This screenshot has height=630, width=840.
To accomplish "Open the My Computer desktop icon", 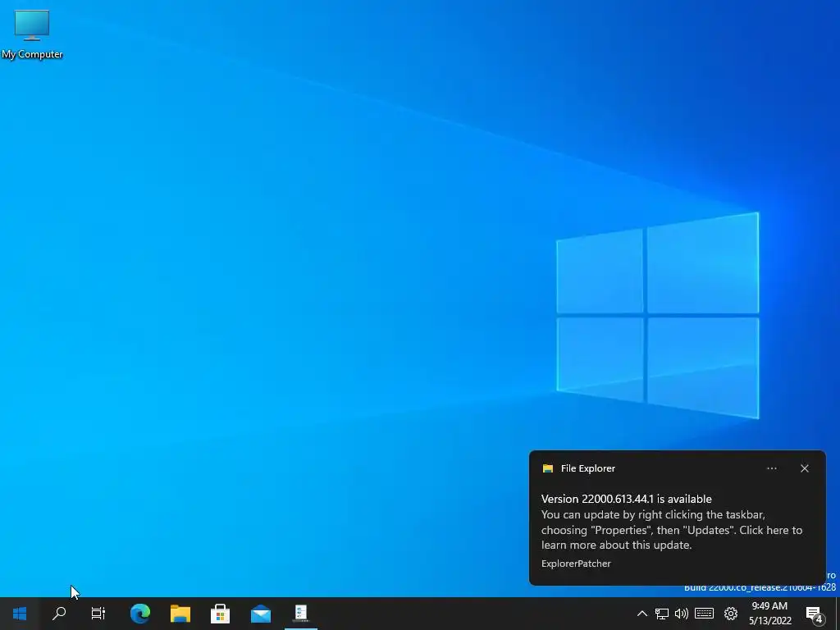I will click(x=32, y=34).
